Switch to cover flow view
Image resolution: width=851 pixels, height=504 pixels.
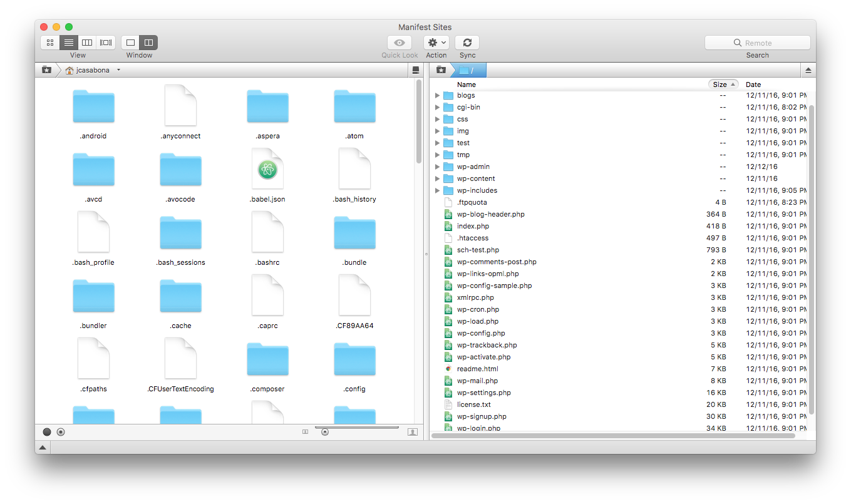[106, 43]
